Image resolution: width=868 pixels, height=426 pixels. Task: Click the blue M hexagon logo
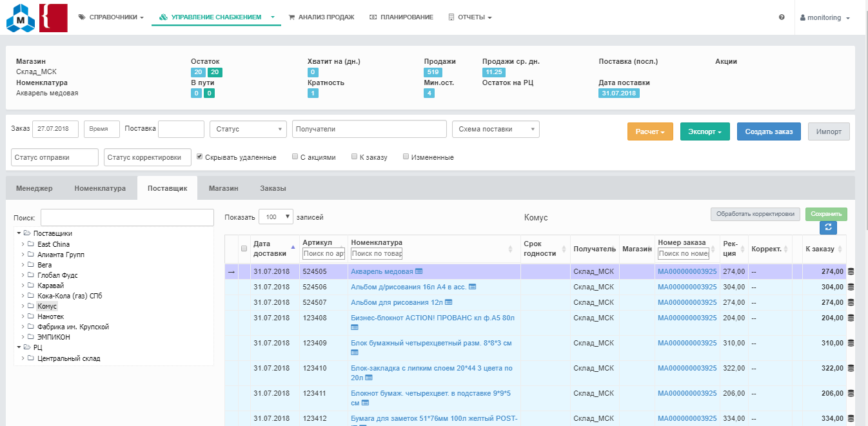click(21, 18)
